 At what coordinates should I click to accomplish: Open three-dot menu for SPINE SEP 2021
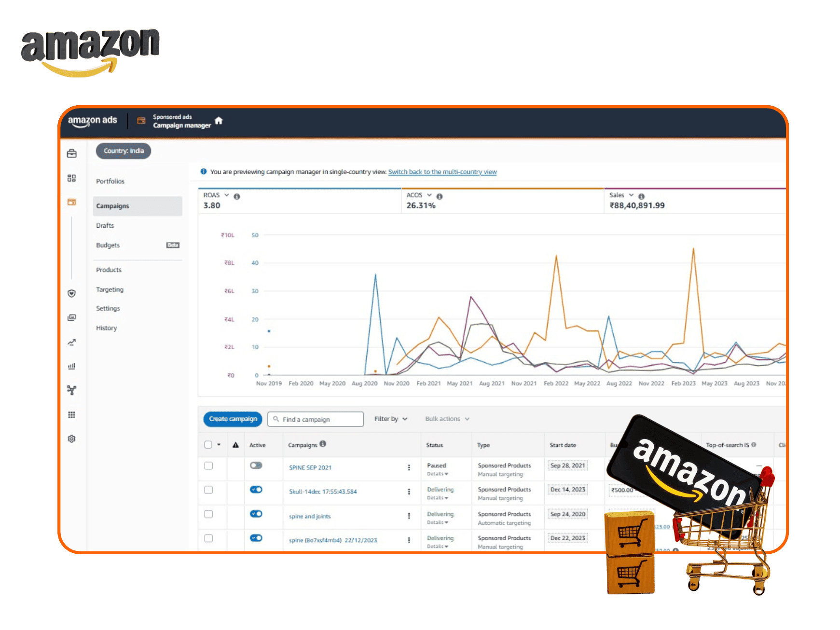pos(409,467)
